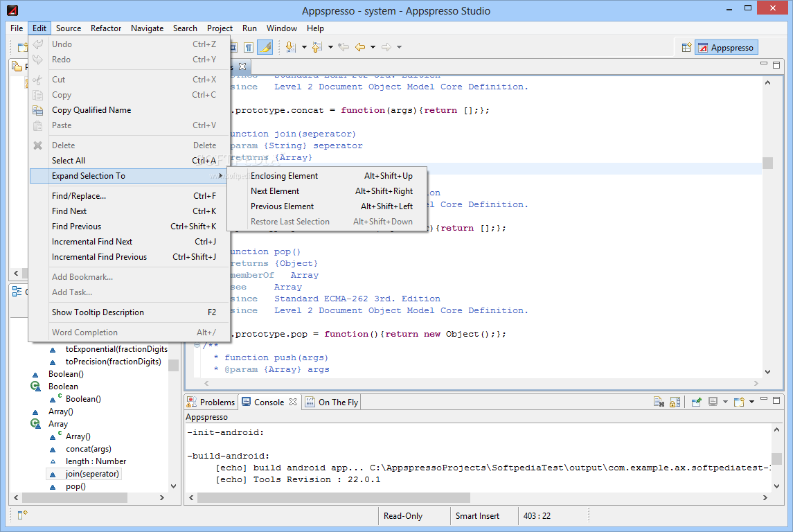This screenshot has height=532, width=793.
Task: Select toPrecision(fractionDigits) outline item
Action: coord(114,362)
